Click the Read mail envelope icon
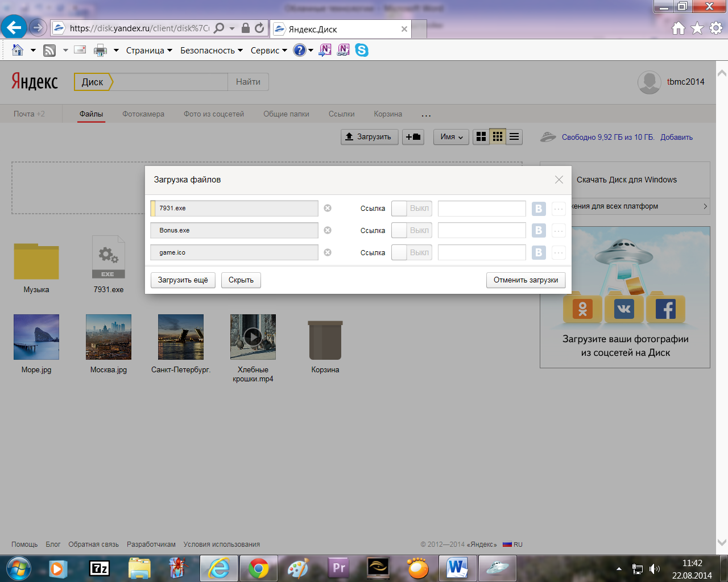Screen dimensions: 728x582 tap(80, 50)
